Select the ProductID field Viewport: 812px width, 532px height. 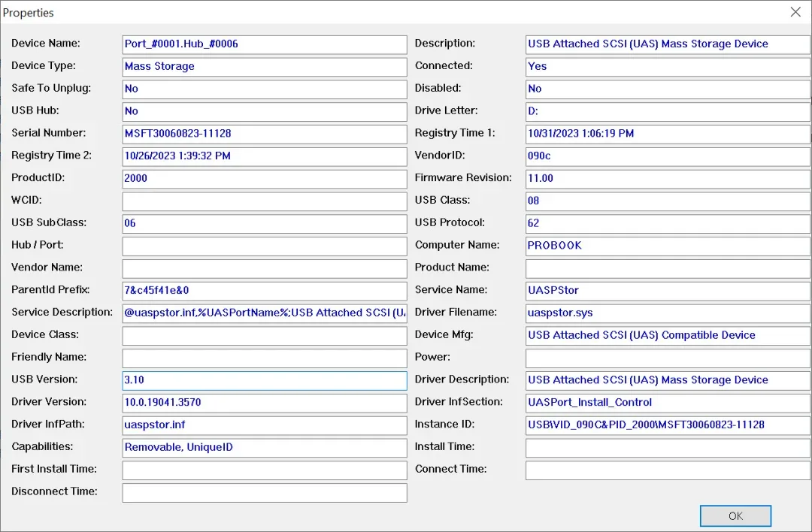[264, 179]
